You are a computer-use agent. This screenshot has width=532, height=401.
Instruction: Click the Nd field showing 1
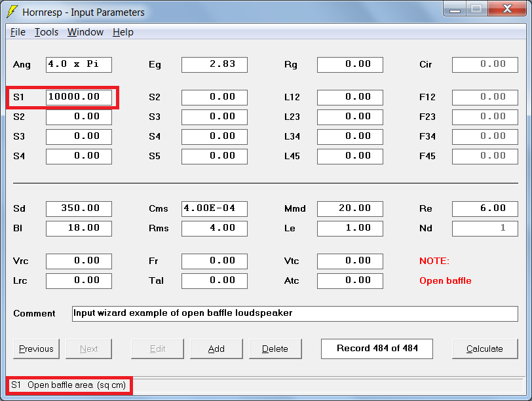coord(485,228)
